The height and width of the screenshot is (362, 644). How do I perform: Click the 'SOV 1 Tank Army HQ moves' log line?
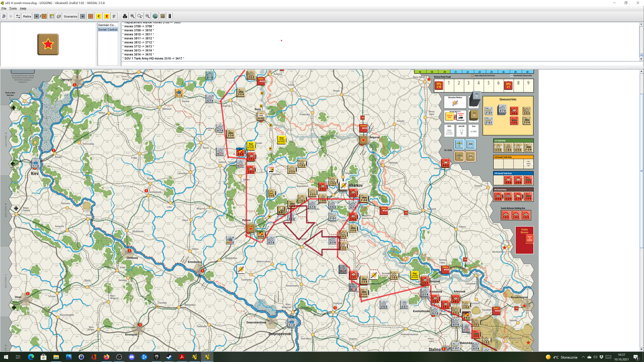click(154, 58)
